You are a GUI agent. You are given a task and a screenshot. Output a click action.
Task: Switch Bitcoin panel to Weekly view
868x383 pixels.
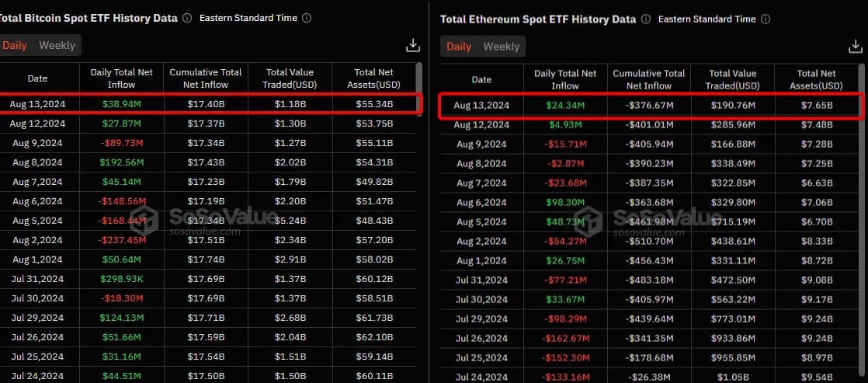tap(57, 46)
